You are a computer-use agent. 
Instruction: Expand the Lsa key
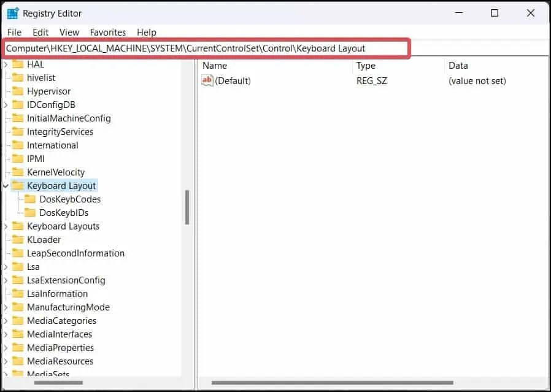6,267
